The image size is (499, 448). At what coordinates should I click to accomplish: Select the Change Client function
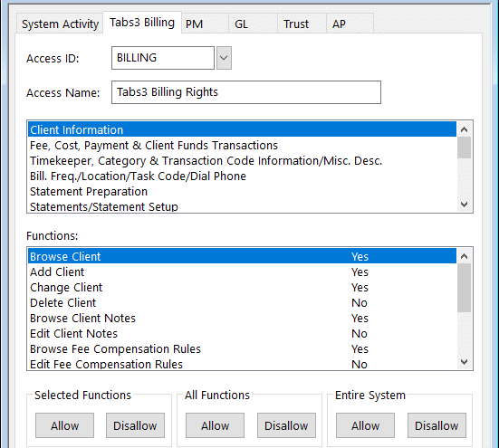pos(242,288)
